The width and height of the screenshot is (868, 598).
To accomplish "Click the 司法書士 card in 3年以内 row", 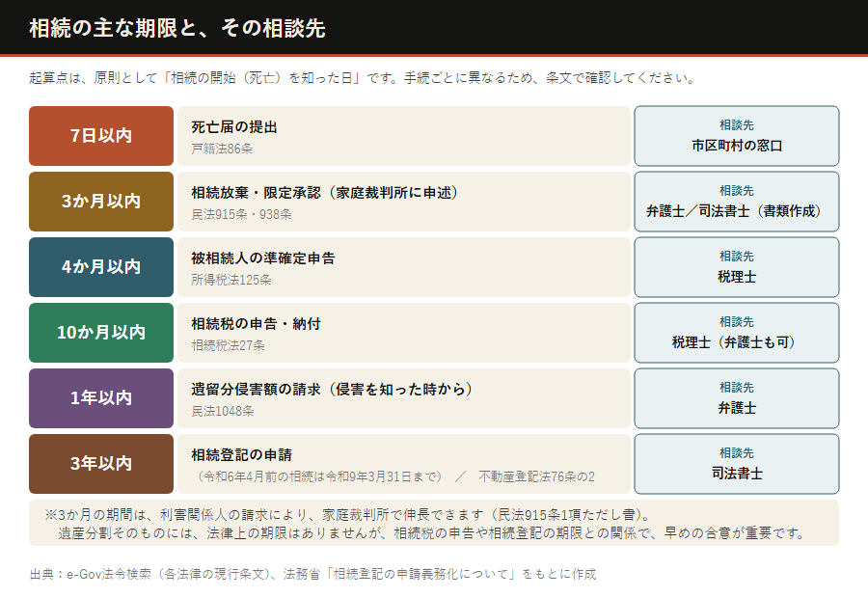I will tap(737, 464).
